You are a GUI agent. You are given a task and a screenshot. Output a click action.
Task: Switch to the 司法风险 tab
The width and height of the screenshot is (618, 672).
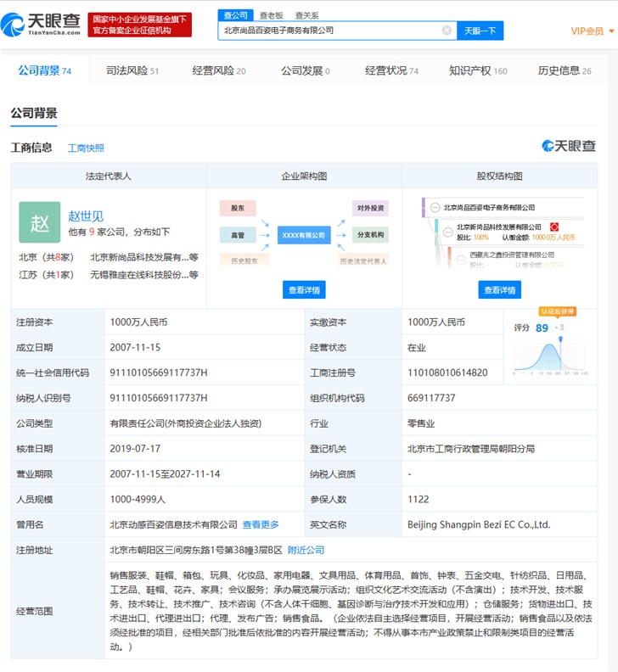tap(132, 71)
